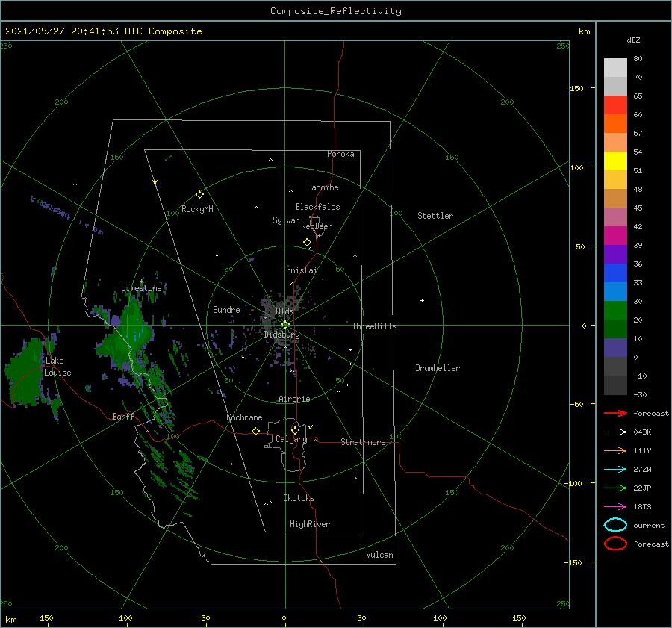The image size is (672, 628).
Task: Click the Composite_Reflectivity title
Action: (335, 11)
